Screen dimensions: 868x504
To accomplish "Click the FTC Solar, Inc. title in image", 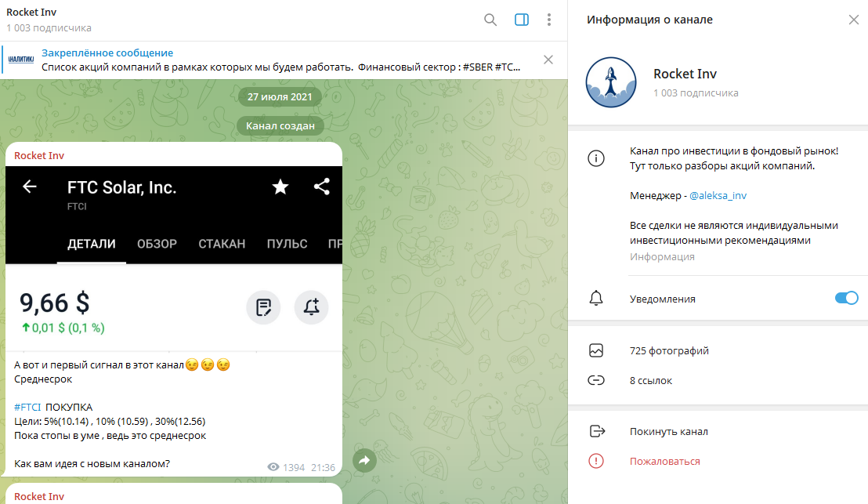I will (x=121, y=188).
